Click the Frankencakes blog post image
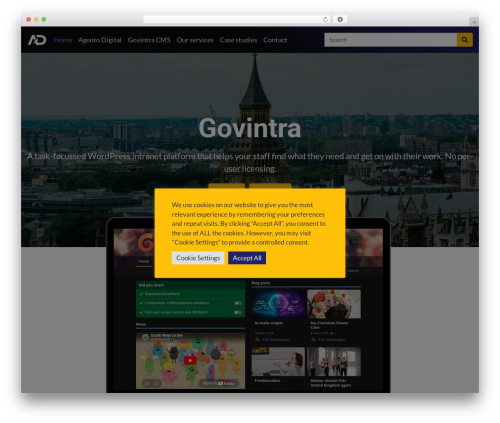The width and height of the screenshot is (500, 423). pyautogui.click(x=278, y=362)
